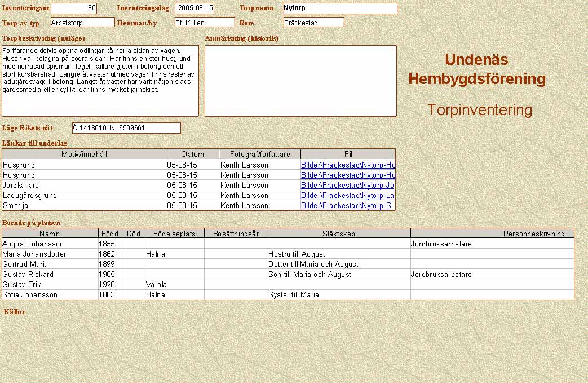Focus the Läge Rikets nät coordinates field
Image resolution: width=588 pixels, height=383 pixels.
[x=126, y=128]
